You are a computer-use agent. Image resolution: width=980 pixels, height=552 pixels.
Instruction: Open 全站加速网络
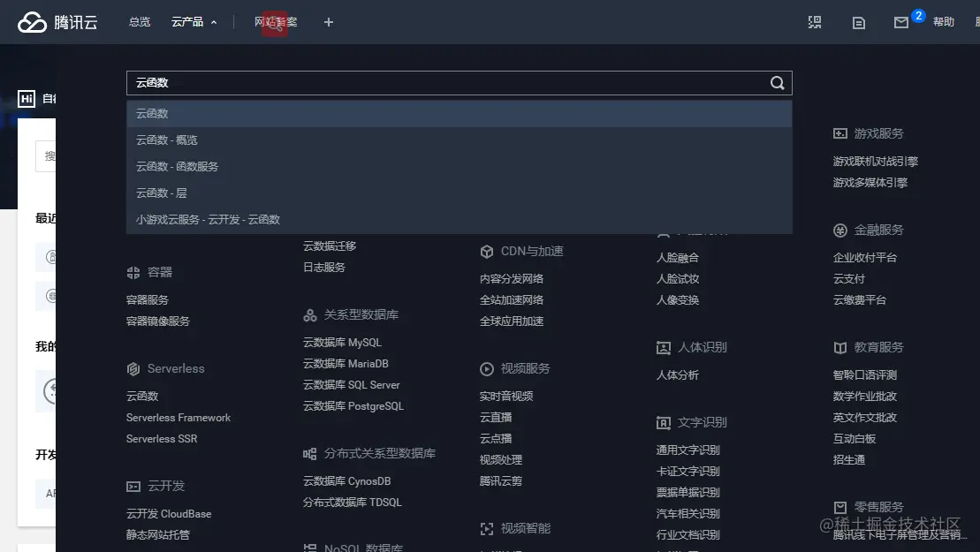tap(512, 299)
